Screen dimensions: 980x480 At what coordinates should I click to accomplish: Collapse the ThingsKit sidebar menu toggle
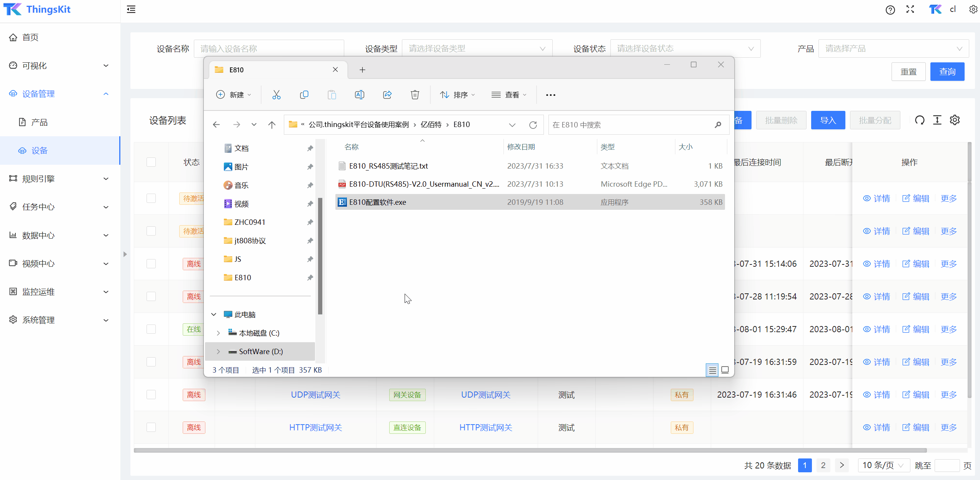(131, 10)
